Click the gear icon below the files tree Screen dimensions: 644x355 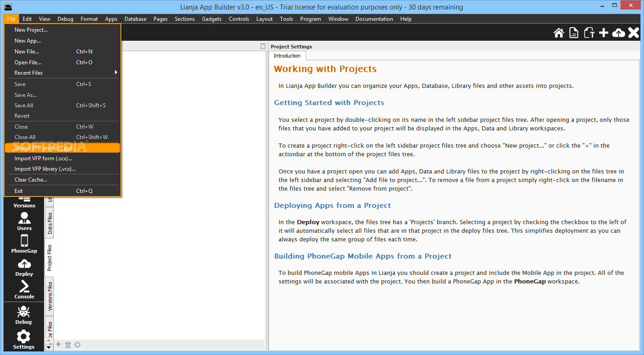77,345
